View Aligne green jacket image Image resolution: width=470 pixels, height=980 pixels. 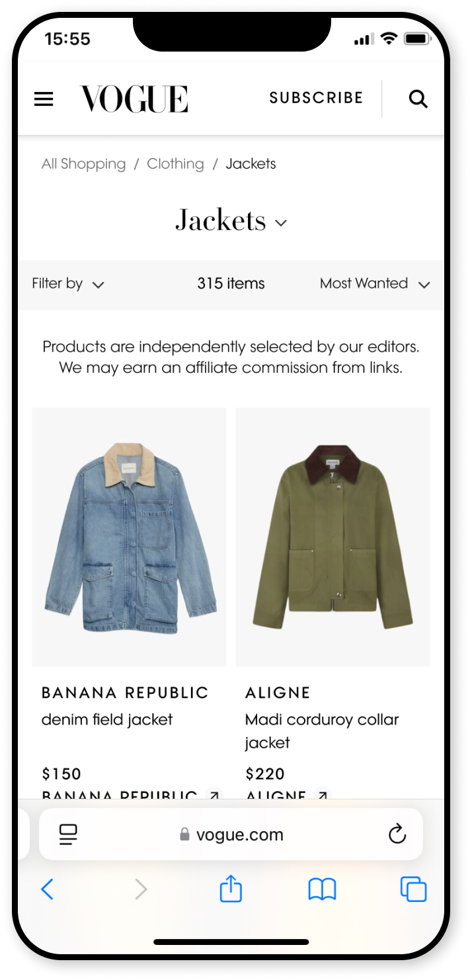pyautogui.click(x=333, y=536)
